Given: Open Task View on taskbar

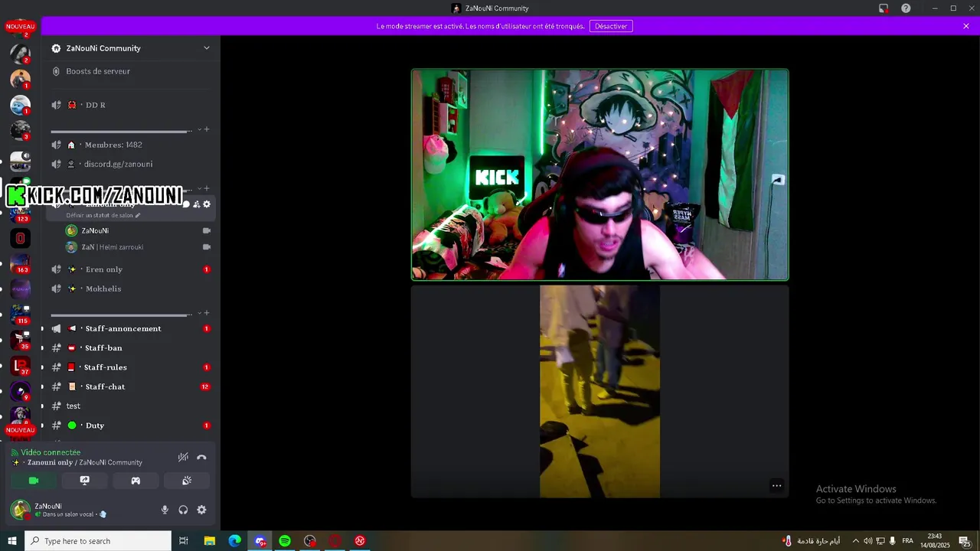Looking at the screenshot, I should click(x=184, y=541).
